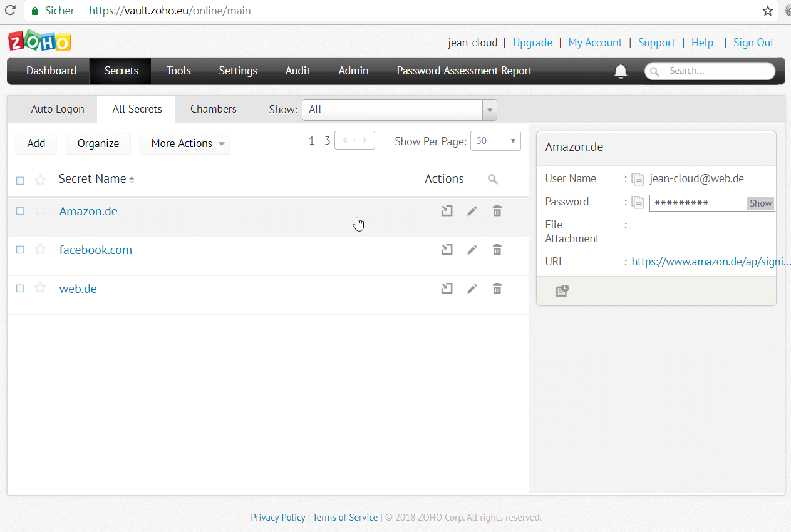Click the Add button

point(36,143)
